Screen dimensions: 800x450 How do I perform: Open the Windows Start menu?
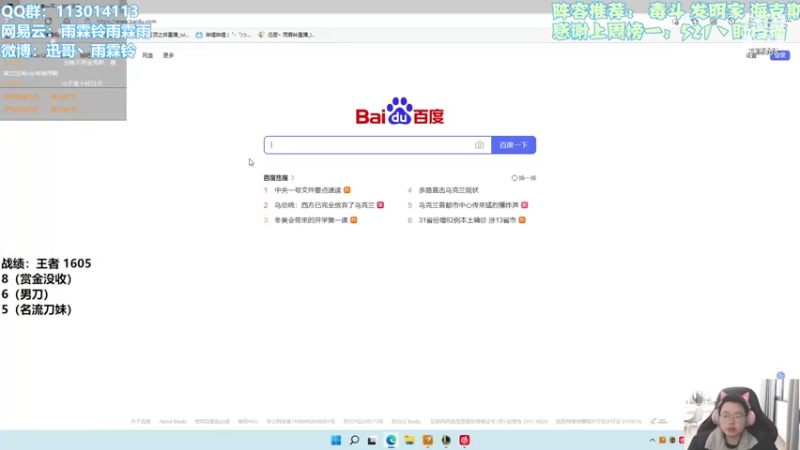tap(336, 440)
